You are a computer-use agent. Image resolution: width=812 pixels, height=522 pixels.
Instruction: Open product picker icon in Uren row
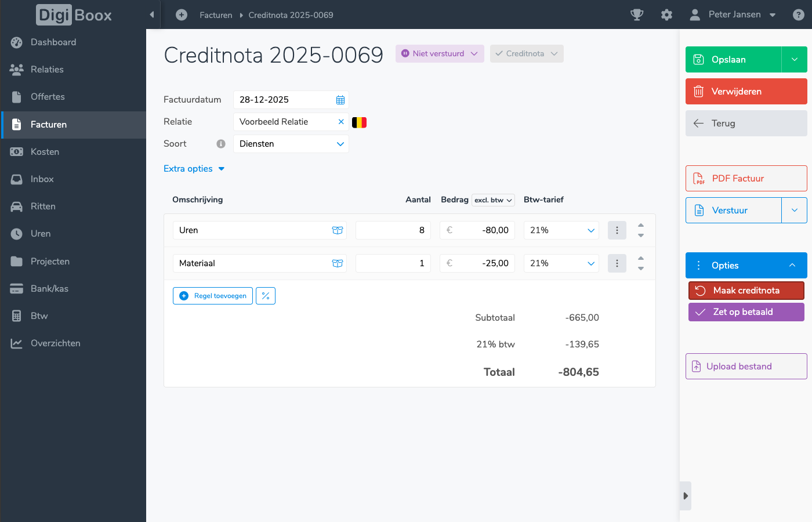[x=337, y=230]
